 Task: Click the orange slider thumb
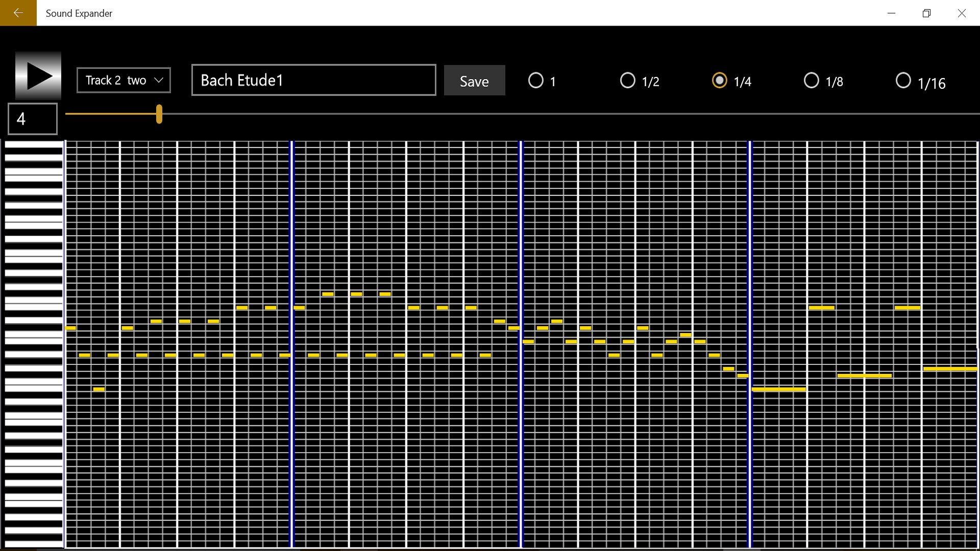pyautogui.click(x=159, y=114)
